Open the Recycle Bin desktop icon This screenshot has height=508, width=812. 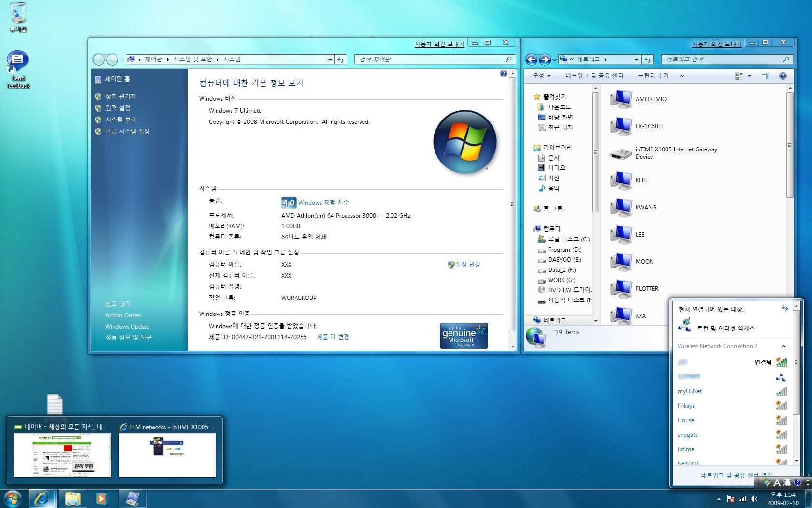click(18, 17)
